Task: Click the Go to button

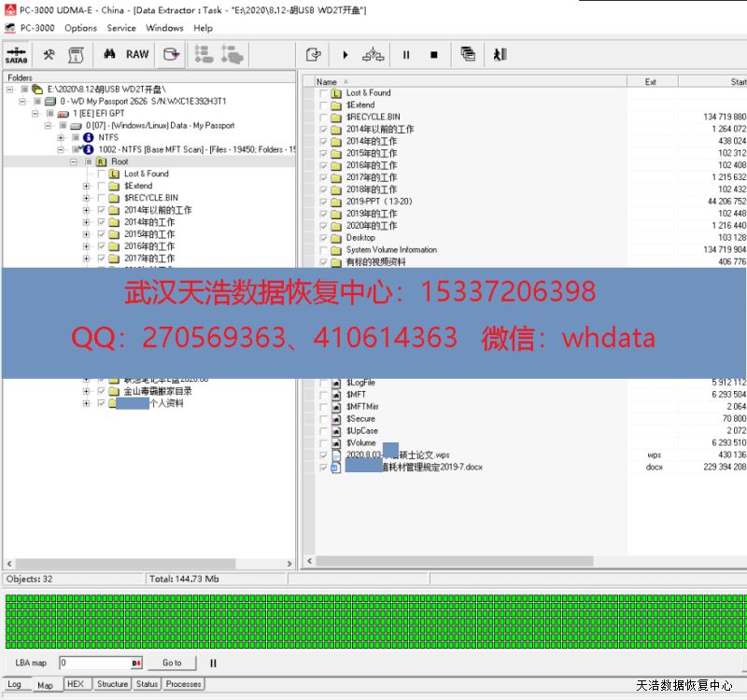Action: coord(172,663)
